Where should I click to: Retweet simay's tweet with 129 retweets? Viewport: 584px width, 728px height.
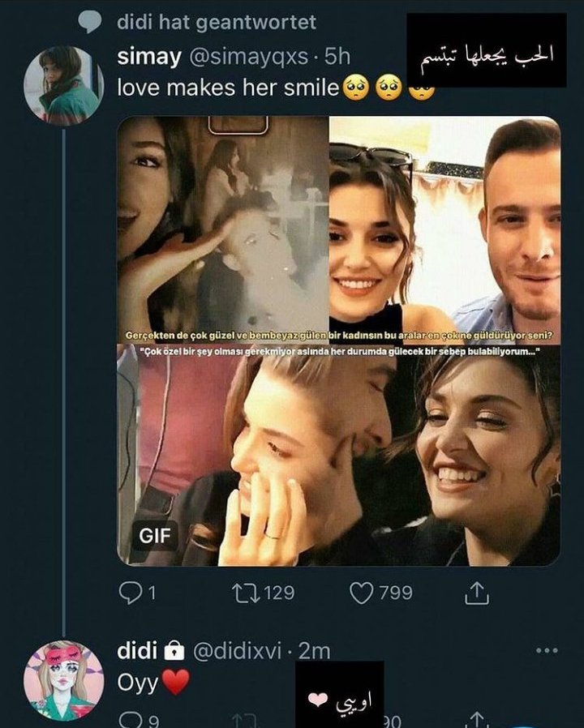[243, 594]
